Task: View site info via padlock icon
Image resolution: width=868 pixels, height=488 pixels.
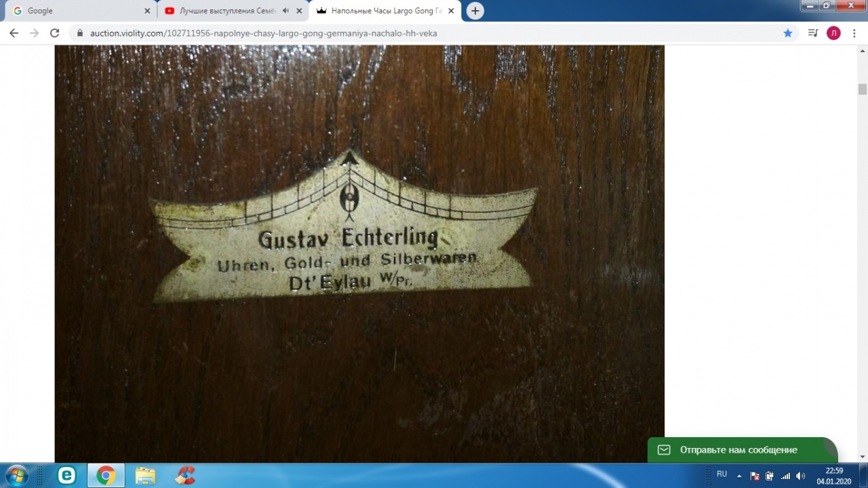Action: tap(79, 33)
